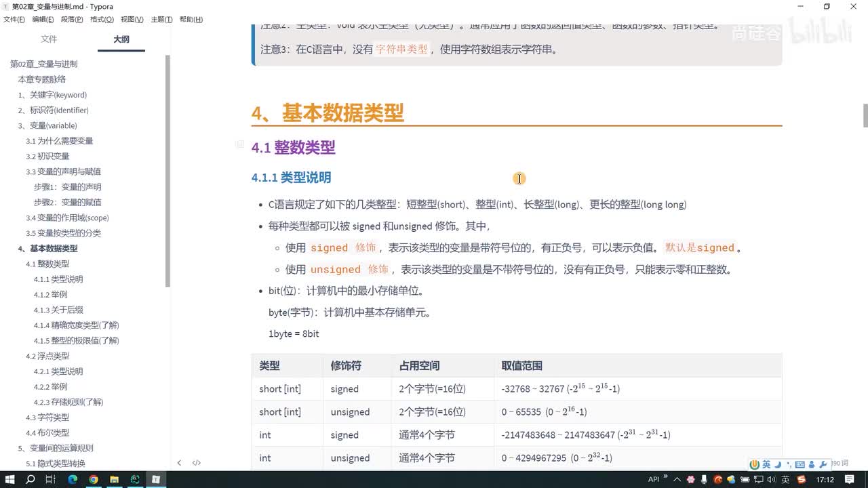Click the 4、基本数据类型 heading in document
868x488 pixels.
tap(328, 113)
